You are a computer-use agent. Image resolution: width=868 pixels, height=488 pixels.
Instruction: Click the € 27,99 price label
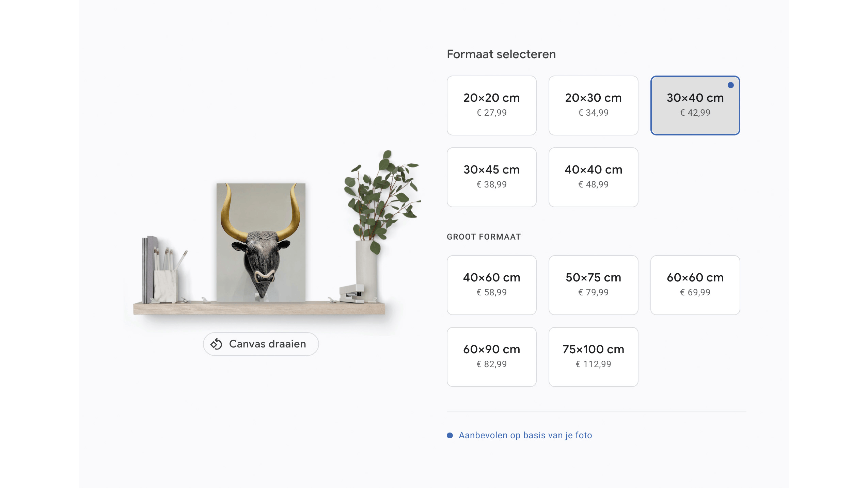(491, 113)
